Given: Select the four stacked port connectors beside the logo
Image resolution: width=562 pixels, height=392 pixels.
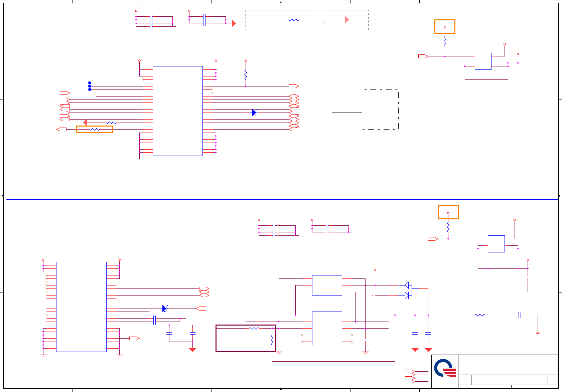Looking at the screenshot, I should point(410,376).
